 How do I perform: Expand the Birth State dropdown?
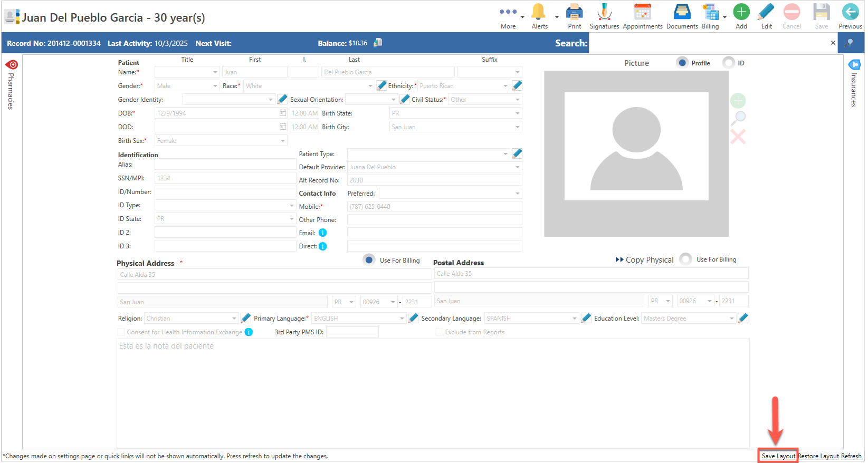coord(517,113)
